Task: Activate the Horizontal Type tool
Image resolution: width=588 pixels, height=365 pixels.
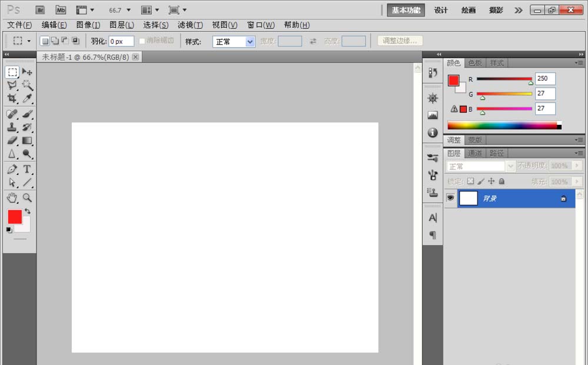Action: [27, 170]
